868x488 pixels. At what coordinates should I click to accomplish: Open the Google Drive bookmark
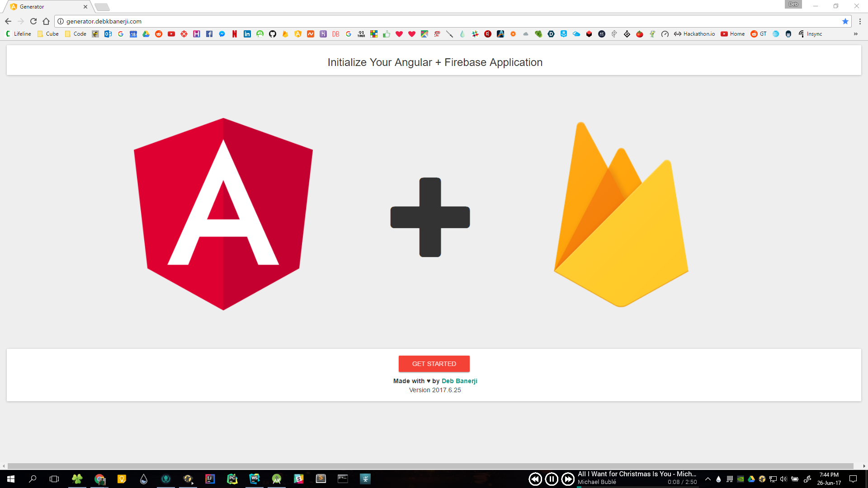pos(146,34)
